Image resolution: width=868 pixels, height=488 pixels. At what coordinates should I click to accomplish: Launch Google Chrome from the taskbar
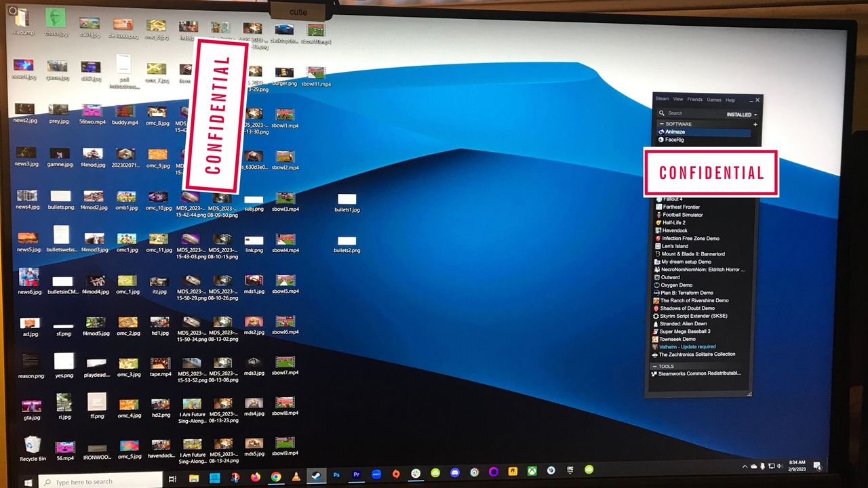click(x=275, y=477)
